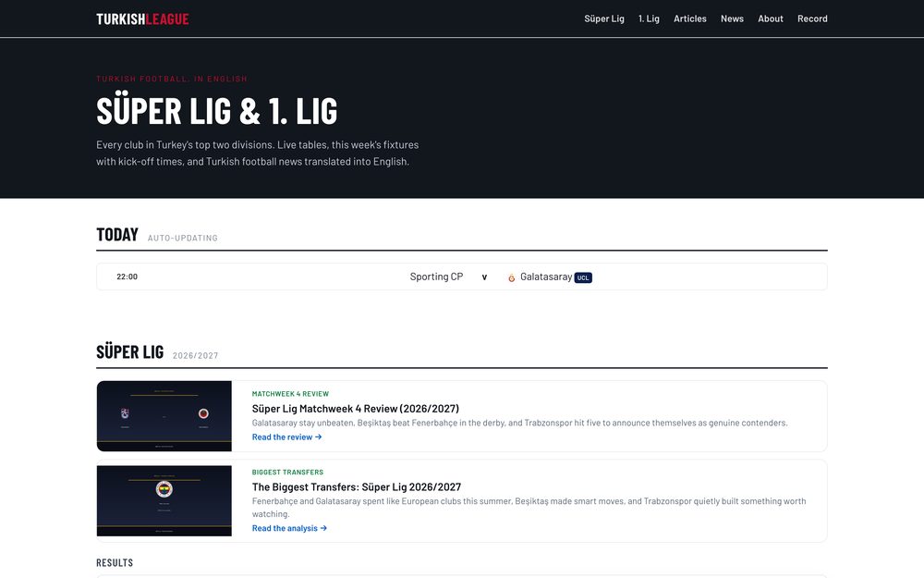Open the Record page
The height and width of the screenshot is (578, 924).
point(812,18)
